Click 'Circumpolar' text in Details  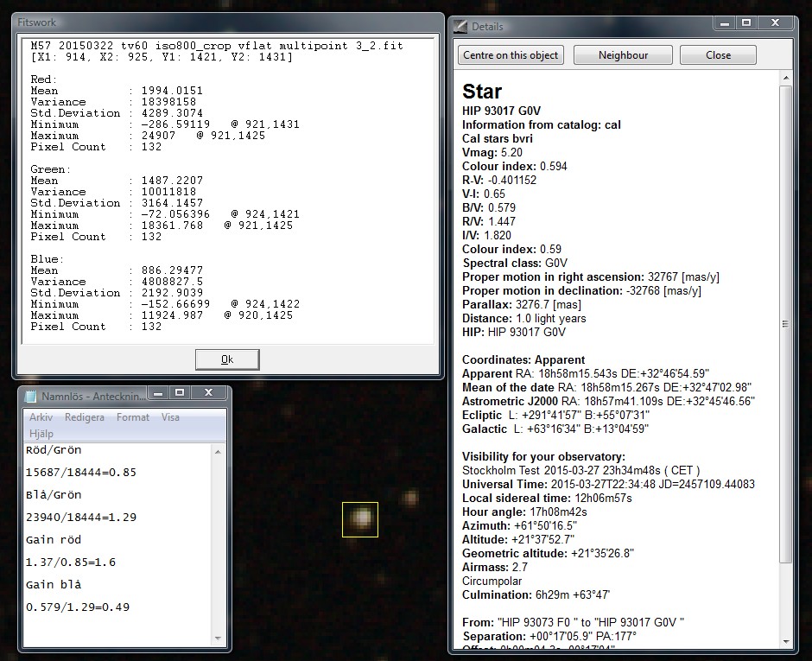[x=492, y=582]
